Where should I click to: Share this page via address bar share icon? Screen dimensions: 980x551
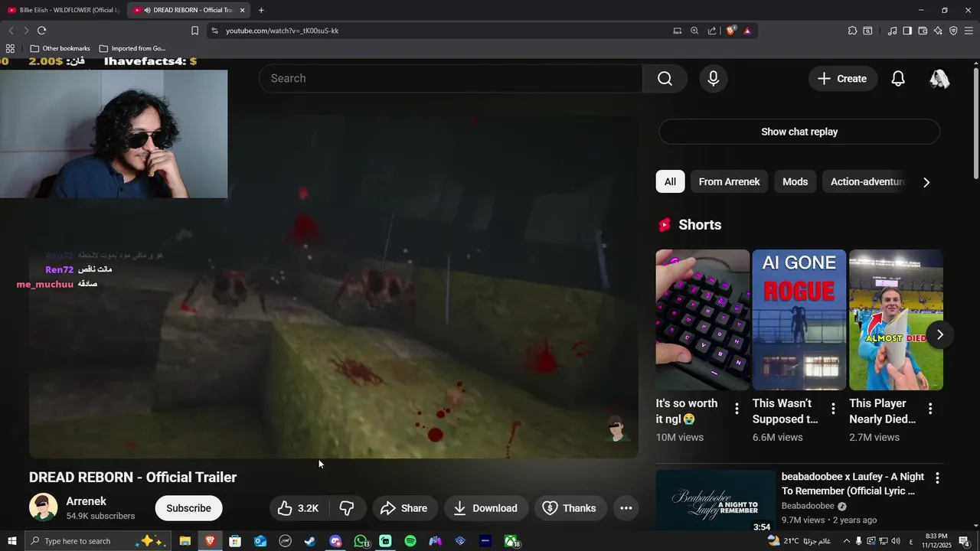712,31
